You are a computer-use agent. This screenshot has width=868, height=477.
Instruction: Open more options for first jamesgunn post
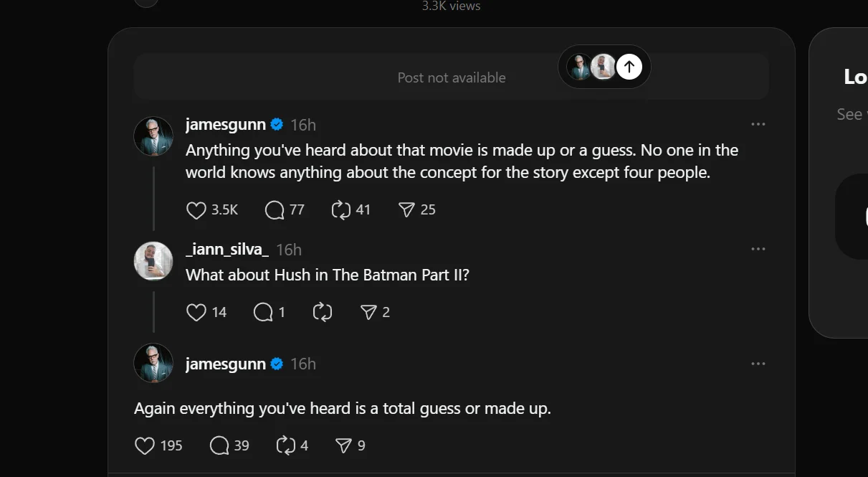[x=758, y=124]
